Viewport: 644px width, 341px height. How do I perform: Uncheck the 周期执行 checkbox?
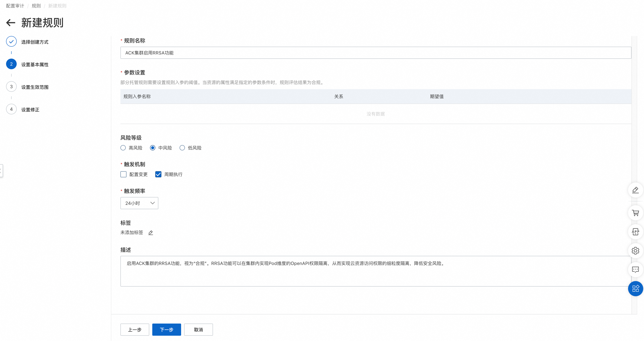pyautogui.click(x=158, y=174)
